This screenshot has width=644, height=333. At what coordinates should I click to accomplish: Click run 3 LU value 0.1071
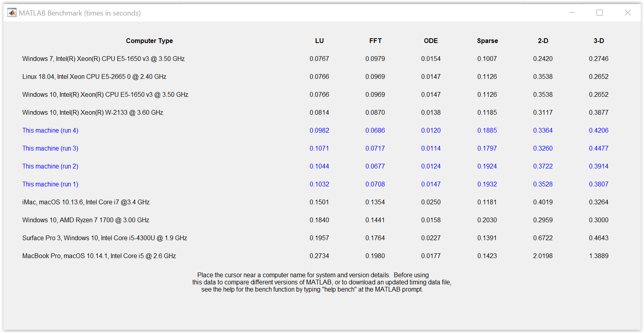[x=320, y=148]
